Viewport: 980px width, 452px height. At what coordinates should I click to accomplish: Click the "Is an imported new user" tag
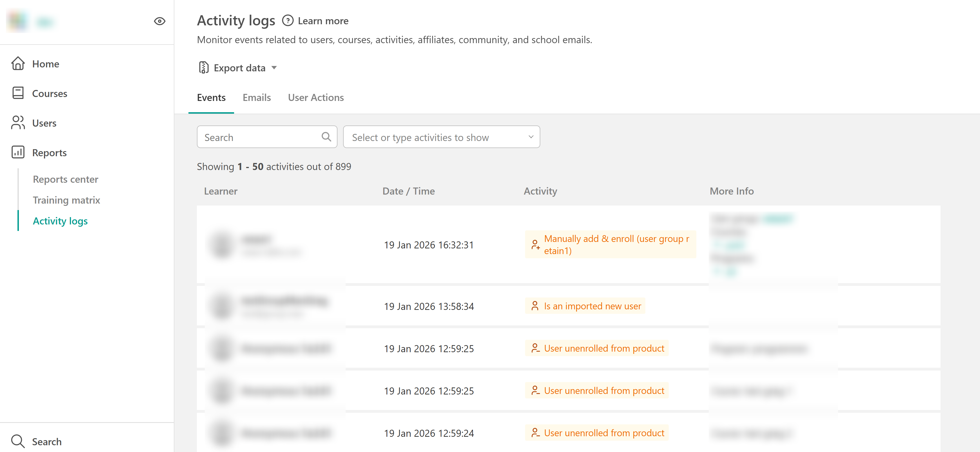[585, 306]
